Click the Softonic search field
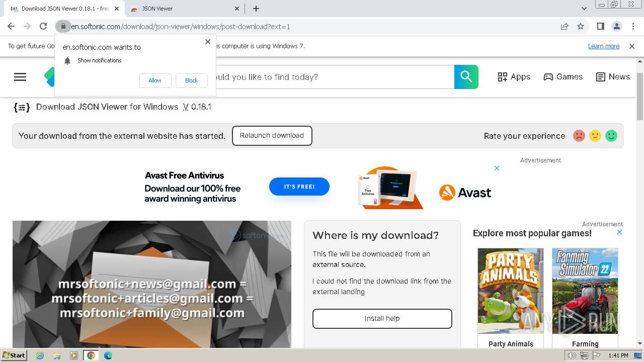This screenshot has height=362, width=644. (x=335, y=77)
